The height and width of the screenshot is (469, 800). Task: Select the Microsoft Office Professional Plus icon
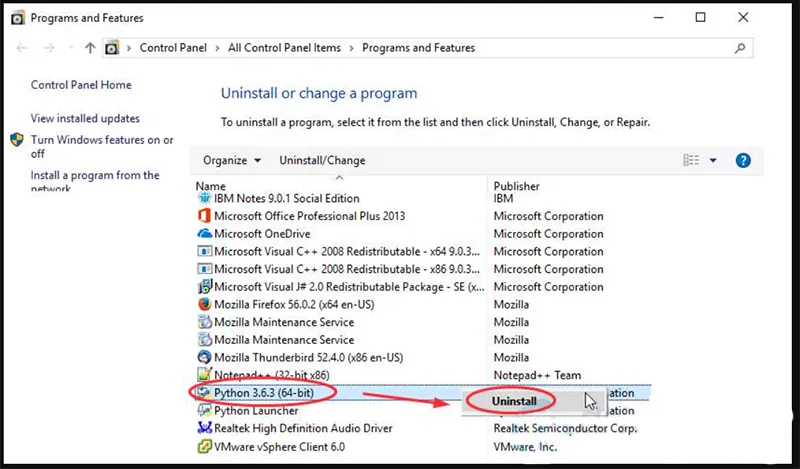coord(204,216)
